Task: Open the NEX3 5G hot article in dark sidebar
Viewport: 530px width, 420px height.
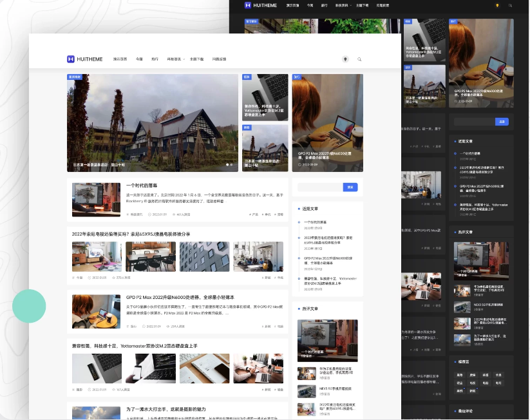Action: [488, 305]
